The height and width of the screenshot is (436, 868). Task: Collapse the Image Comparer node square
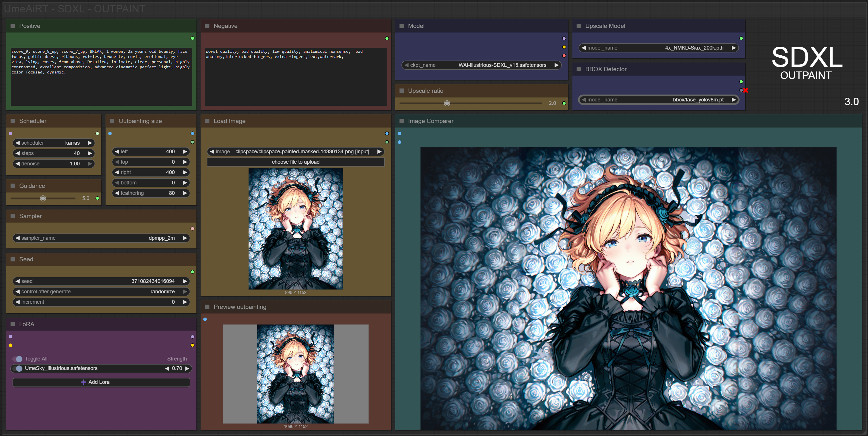[x=401, y=121]
